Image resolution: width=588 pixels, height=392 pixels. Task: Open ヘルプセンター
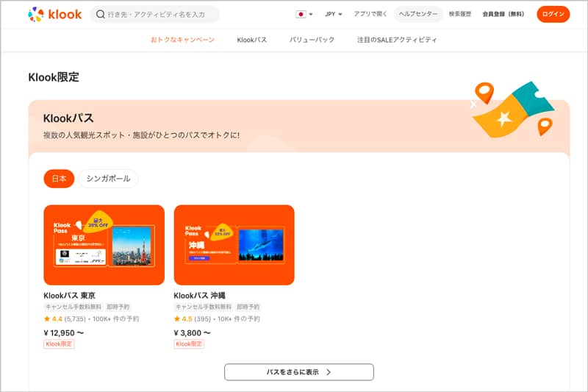click(418, 14)
